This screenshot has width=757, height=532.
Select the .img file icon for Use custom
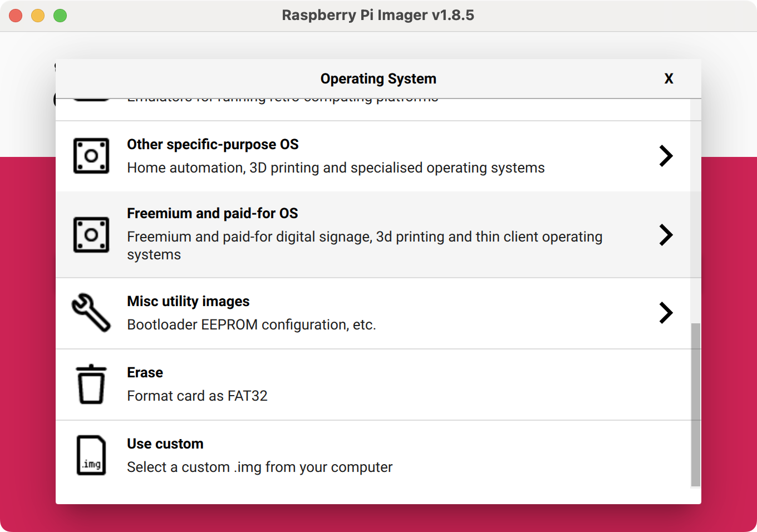coord(91,455)
